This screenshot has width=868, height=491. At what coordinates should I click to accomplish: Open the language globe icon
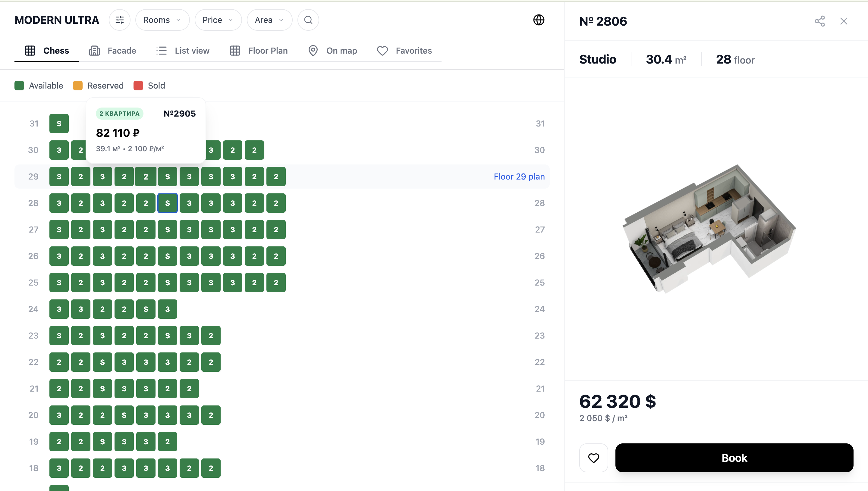point(538,20)
